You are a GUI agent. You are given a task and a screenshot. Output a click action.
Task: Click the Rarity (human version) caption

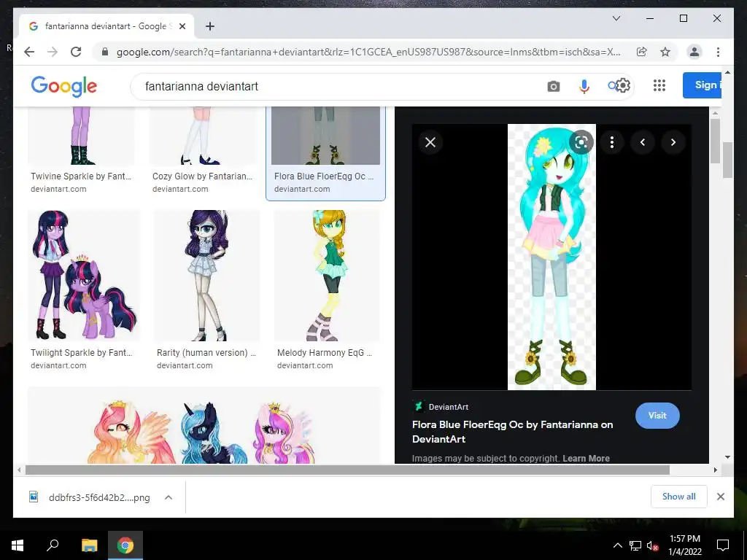point(206,353)
